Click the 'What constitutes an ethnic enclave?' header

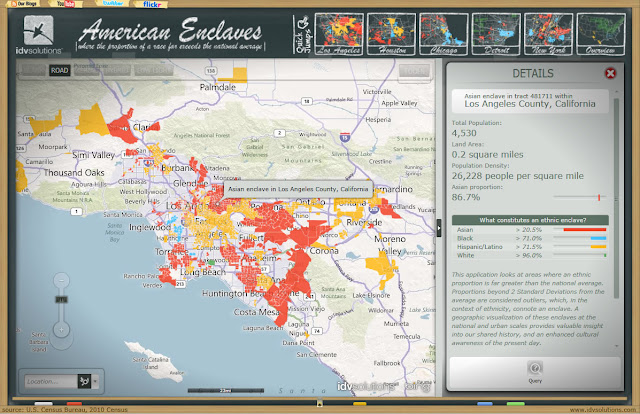[531, 220]
